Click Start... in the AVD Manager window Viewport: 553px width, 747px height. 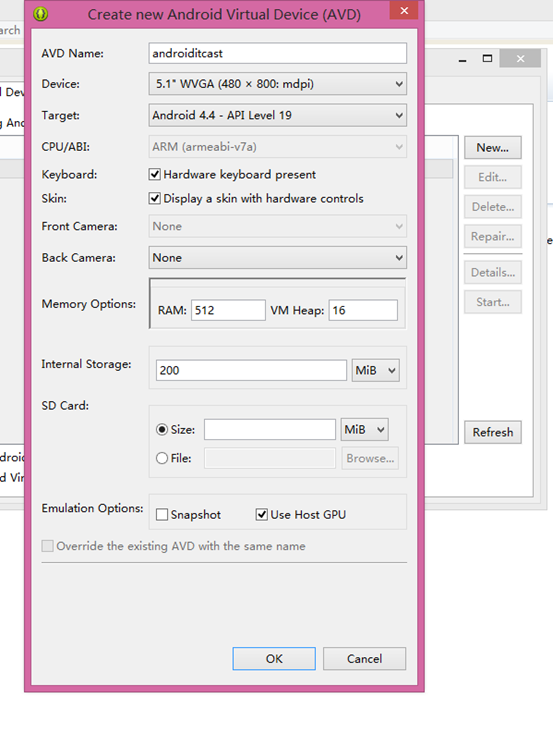pos(493,302)
